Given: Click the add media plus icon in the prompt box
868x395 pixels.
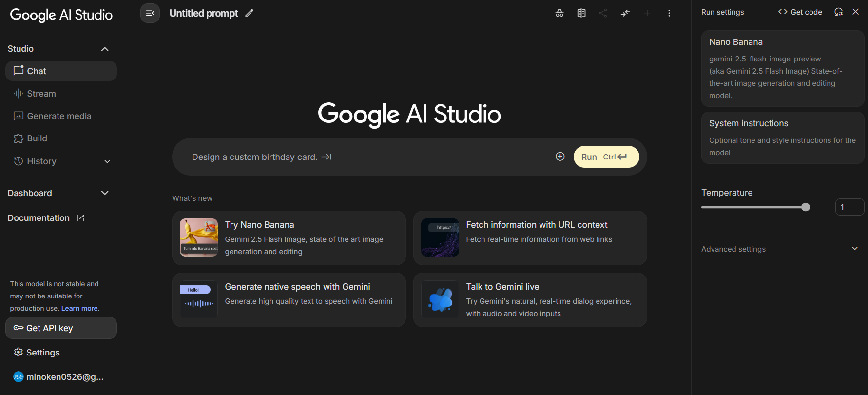Looking at the screenshot, I should 560,157.
